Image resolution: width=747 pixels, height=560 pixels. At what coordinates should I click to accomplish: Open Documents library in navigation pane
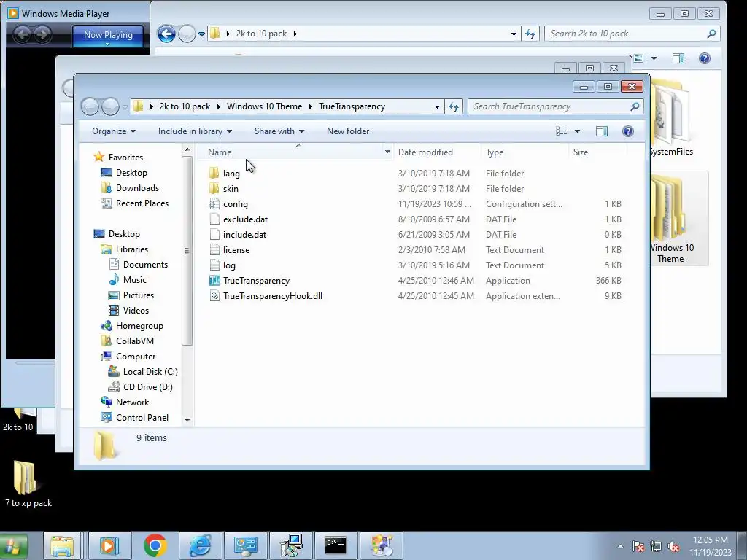[x=145, y=264]
